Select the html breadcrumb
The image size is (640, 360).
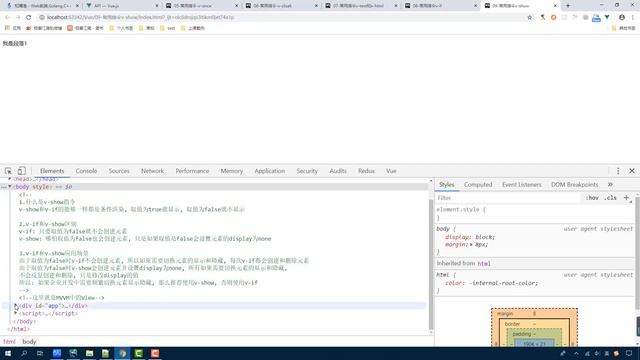point(9,342)
